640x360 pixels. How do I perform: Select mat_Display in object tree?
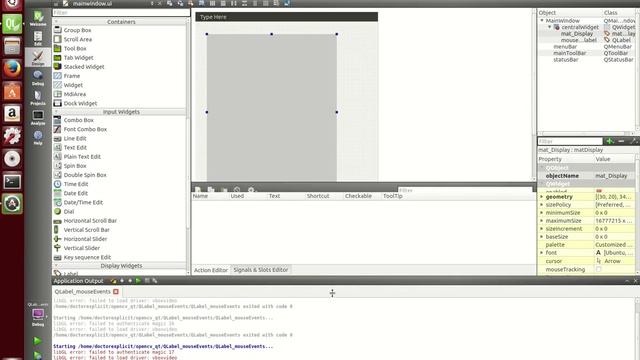tap(577, 33)
